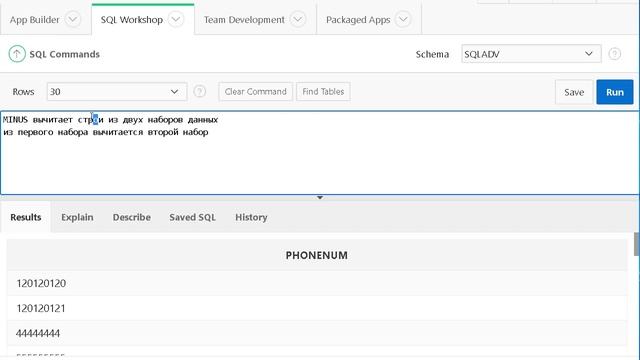Expand the App Builder dropdown chevron

[73, 19]
